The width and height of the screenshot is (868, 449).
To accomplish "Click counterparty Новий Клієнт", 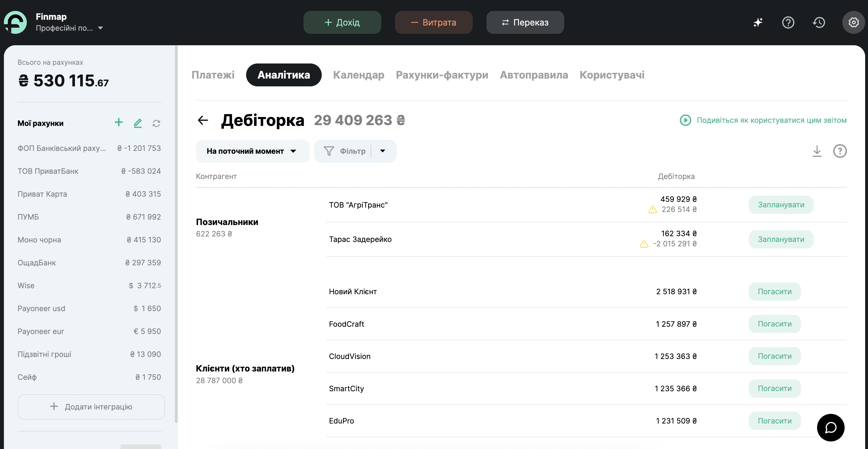I will [353, 291].
